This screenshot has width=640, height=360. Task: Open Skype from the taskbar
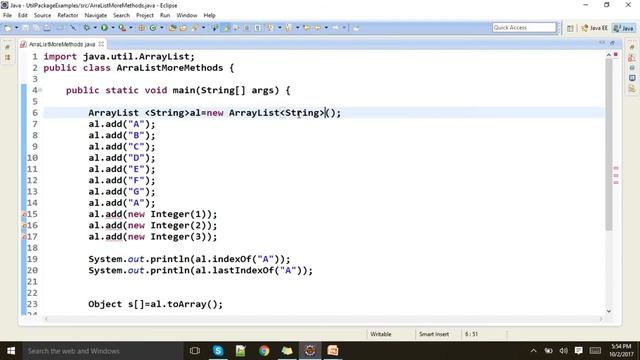(218, 351)
